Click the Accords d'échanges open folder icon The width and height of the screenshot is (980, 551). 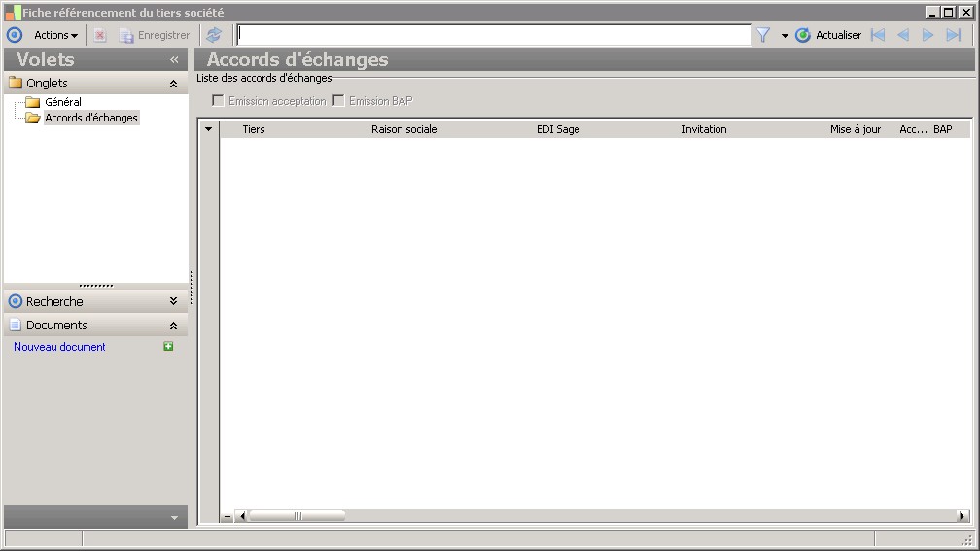click(x=32, y=118)
